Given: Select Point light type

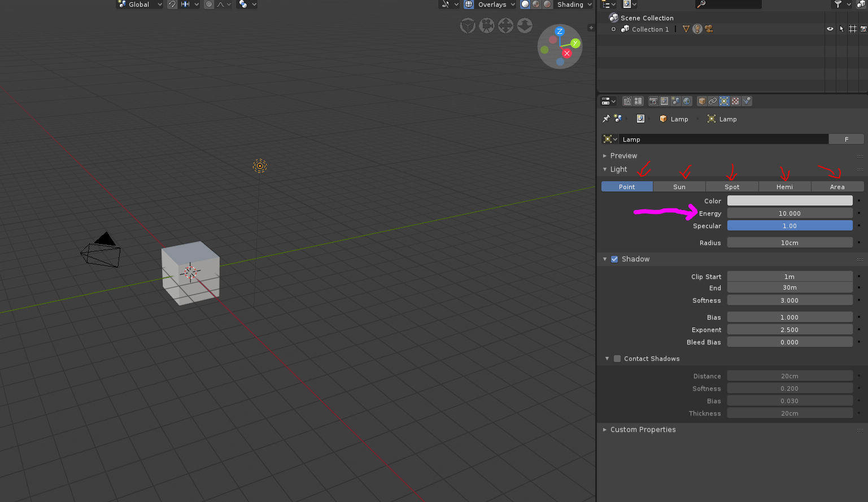Looking at the screenshot, I should (x=627, y=187).
